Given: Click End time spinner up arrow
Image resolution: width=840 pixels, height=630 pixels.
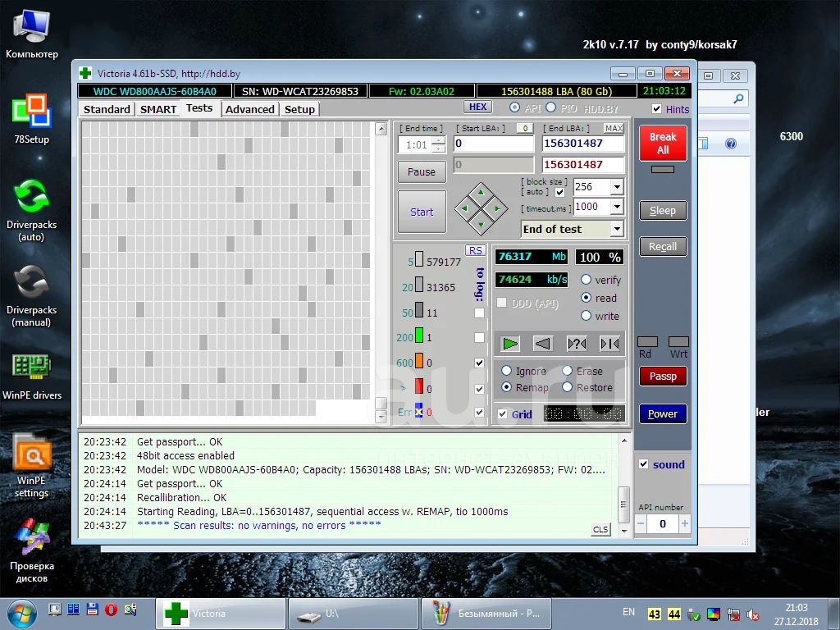Looking at the screenshot, I should click(x=438, y=140).
